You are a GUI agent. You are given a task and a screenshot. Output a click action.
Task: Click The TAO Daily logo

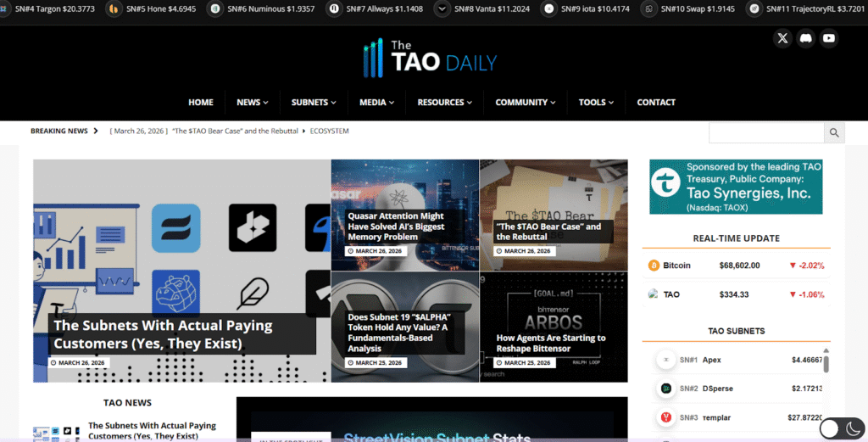(x=429, y=58)
